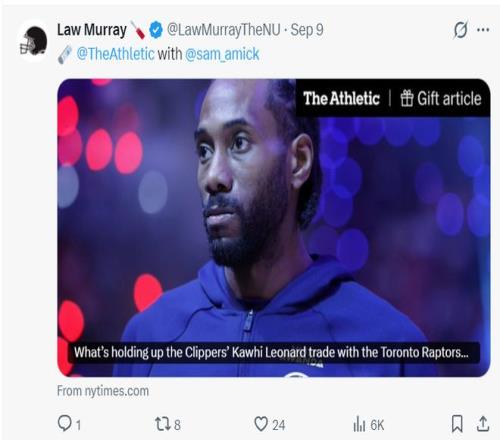Repost this tweet using the retweet icon
The width and height of the screenshot is (500, 440).
(163, 424)
